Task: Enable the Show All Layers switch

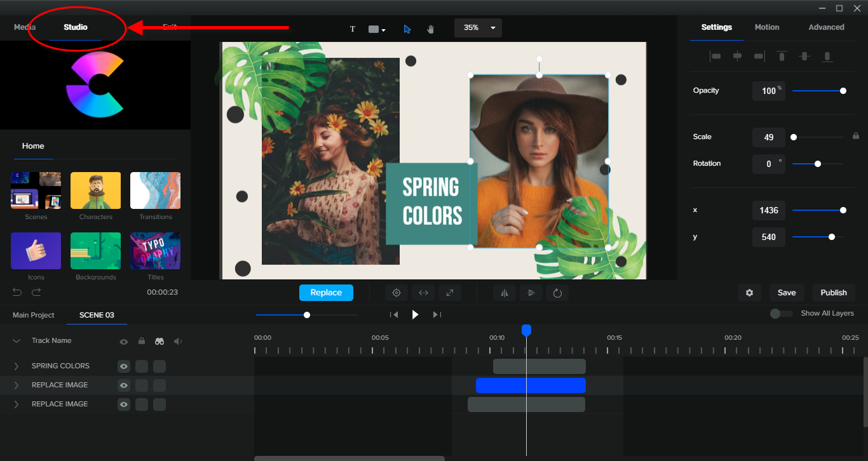Action: click(x=781, y=314)
